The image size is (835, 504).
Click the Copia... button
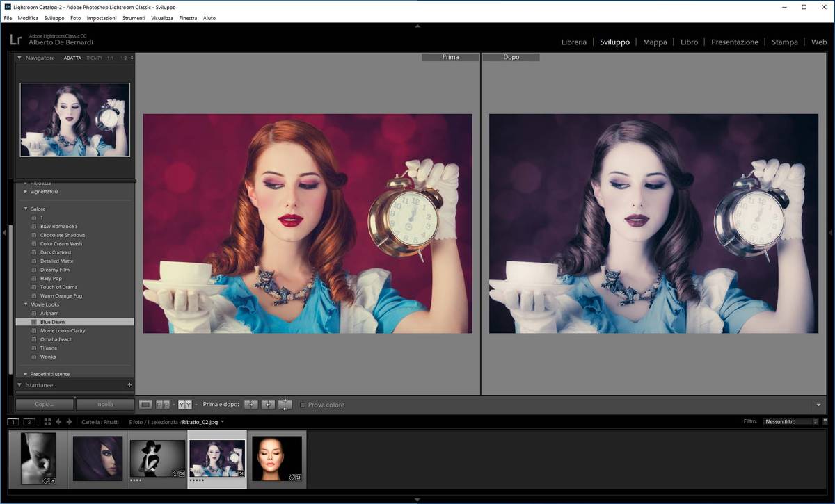(x=45, y=404)
